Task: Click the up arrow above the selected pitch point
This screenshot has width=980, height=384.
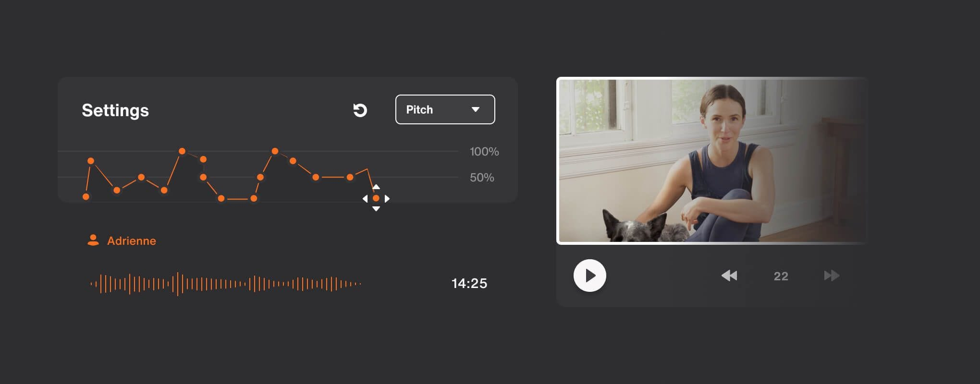Action: click(x=376, y=187)
